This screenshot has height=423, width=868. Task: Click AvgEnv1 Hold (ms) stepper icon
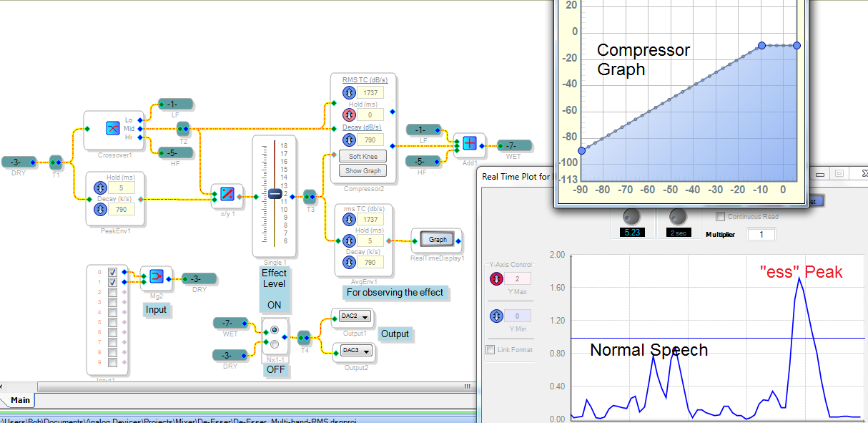349,240
